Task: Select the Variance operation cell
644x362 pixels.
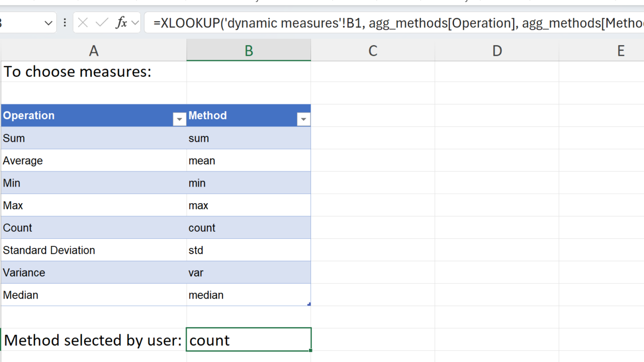Action: click(94, 273)
